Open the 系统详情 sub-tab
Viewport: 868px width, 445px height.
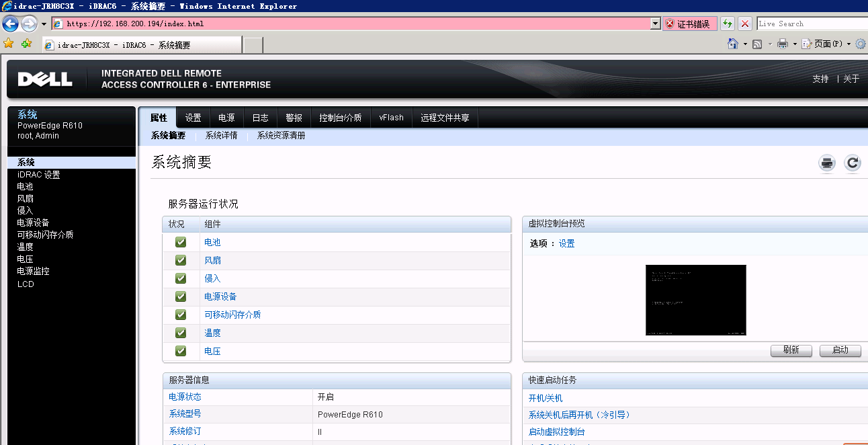pyautogui.click(x=222, y=136)
